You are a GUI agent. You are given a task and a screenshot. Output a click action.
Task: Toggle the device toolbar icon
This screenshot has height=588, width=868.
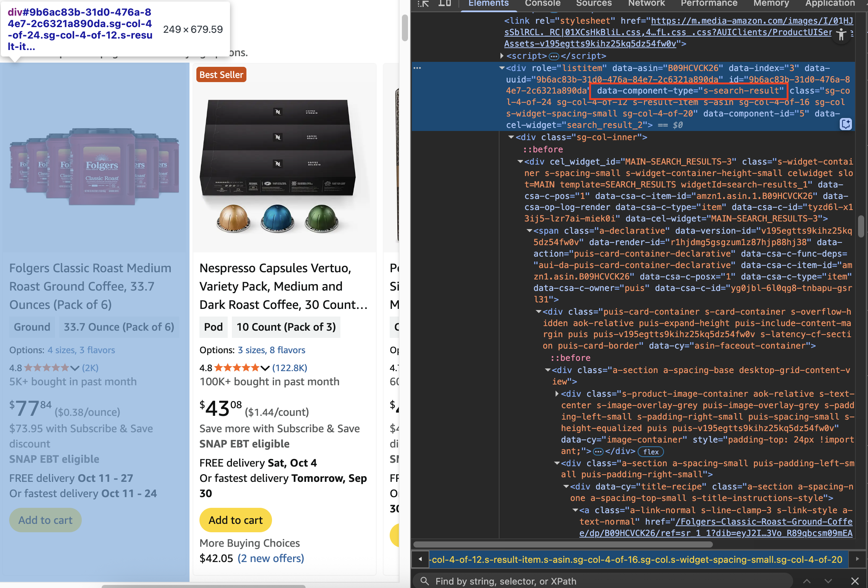point(444,3)
